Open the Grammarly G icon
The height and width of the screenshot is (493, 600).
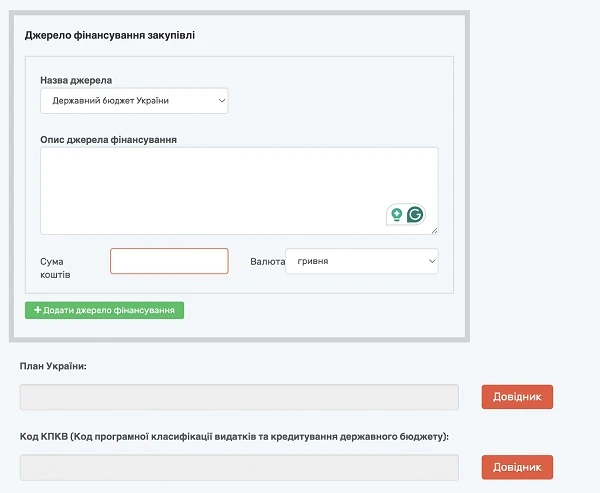coord(415,214)
